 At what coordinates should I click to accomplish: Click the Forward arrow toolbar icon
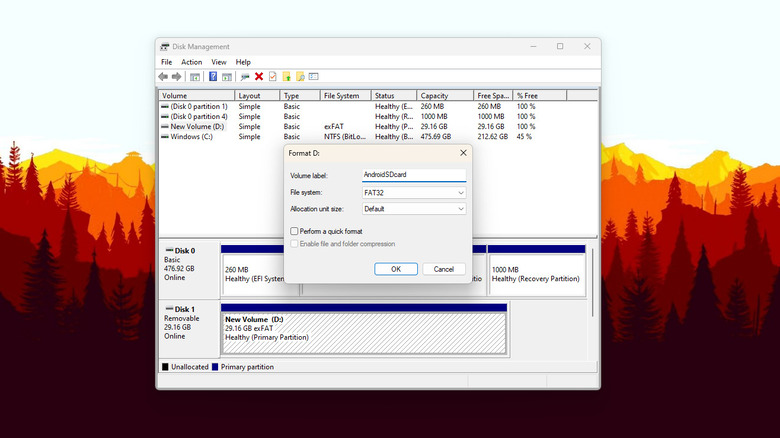(177, 76)
